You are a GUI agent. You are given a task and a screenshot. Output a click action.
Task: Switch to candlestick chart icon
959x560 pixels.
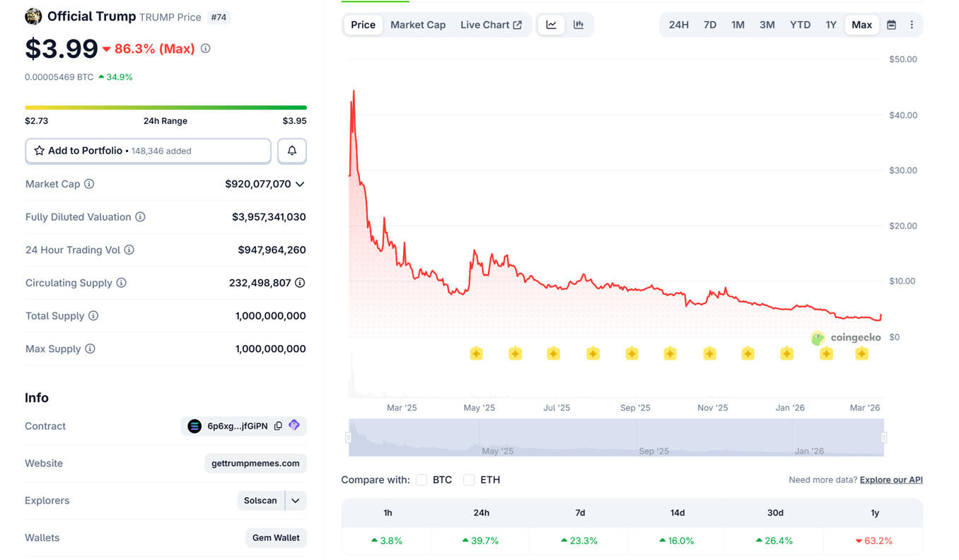pos(579,25)
